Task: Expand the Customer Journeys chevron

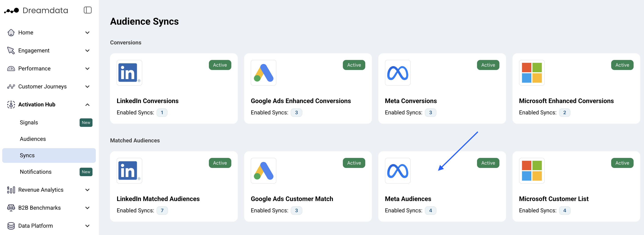Action: coord(87,87)
